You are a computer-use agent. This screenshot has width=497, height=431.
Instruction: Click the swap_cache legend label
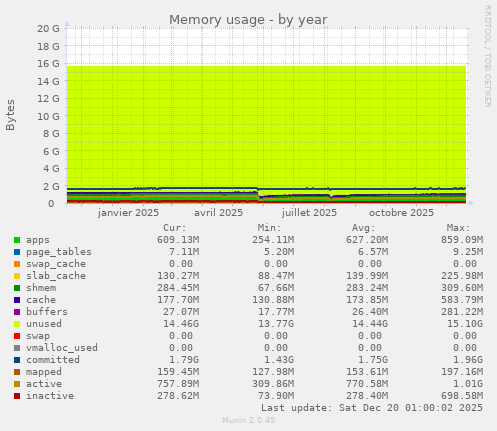tap(56, 264)
